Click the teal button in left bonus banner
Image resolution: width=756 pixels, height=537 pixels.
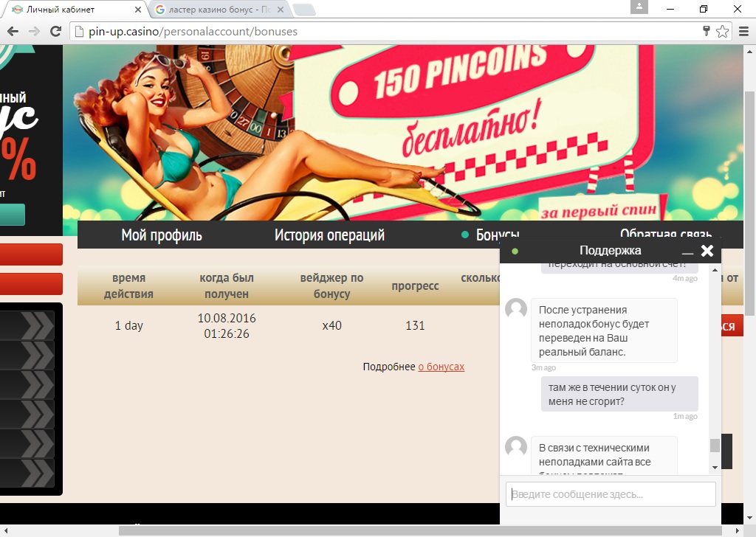tap(13, 215)
